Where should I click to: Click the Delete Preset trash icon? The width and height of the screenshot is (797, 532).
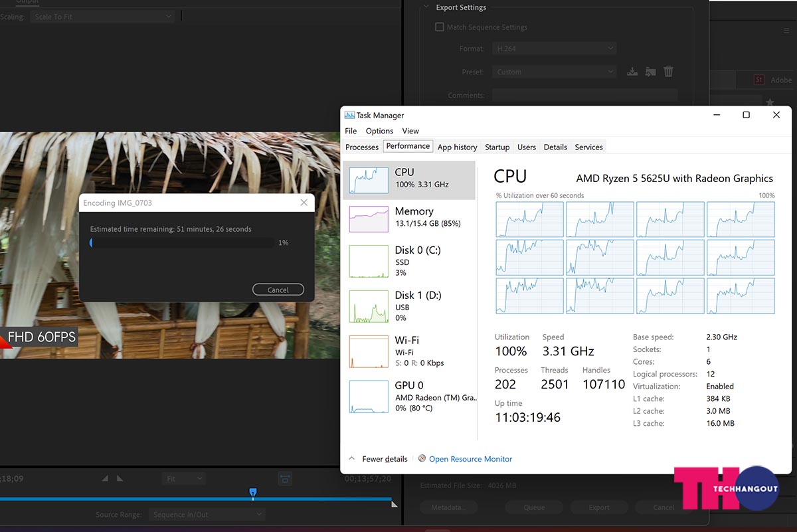669,71
